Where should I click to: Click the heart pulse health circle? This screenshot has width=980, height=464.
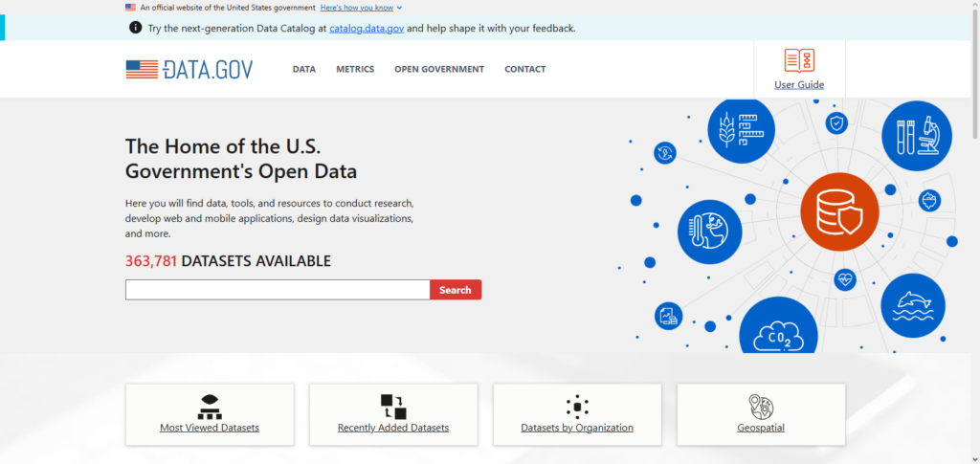845,279
